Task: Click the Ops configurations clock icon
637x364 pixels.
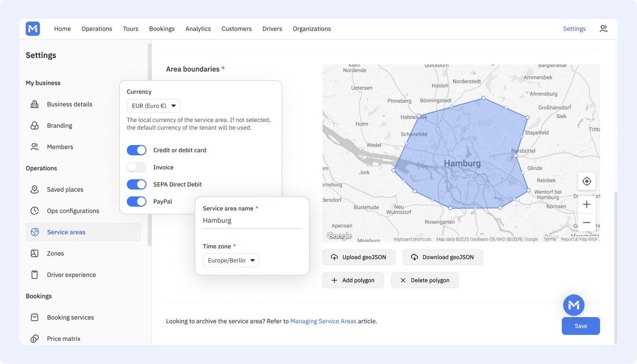Action: click(x=35, y=211)
